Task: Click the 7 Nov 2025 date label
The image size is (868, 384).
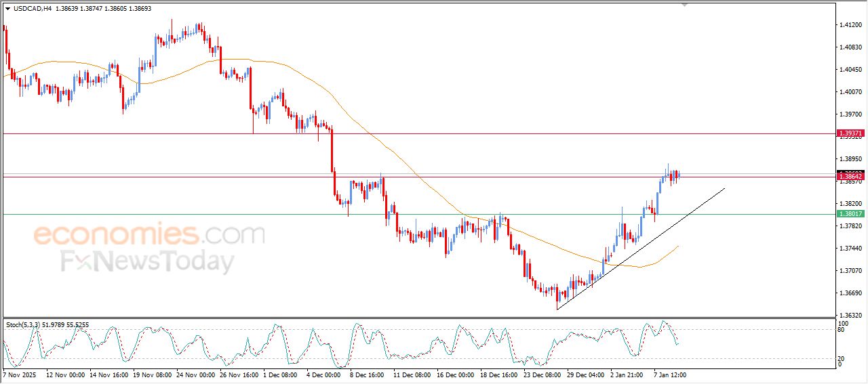Action: point(18,375)
